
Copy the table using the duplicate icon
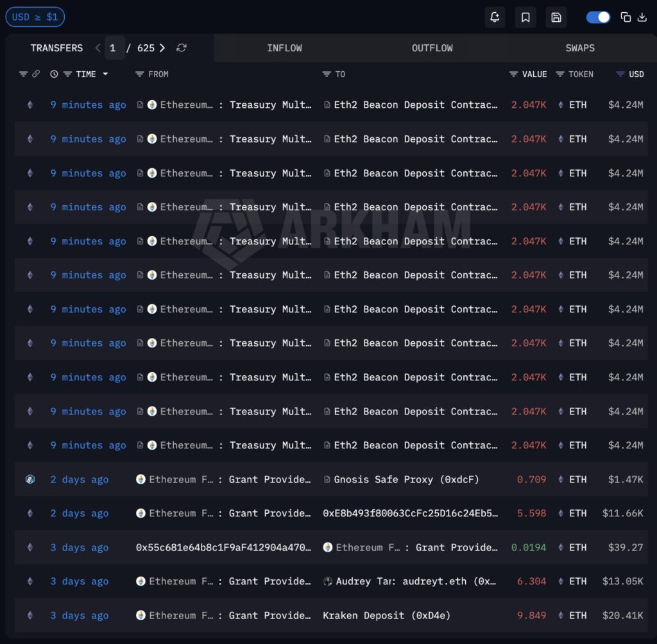pyautogui.click(x=626, y=17)
